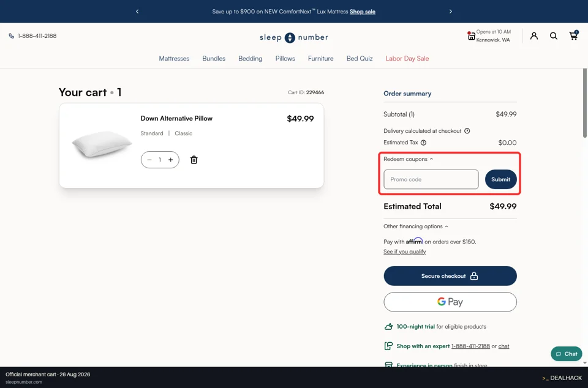Click in the Promo code field
Viewport: 588px width, 388px height.
[x=431, y=179]
